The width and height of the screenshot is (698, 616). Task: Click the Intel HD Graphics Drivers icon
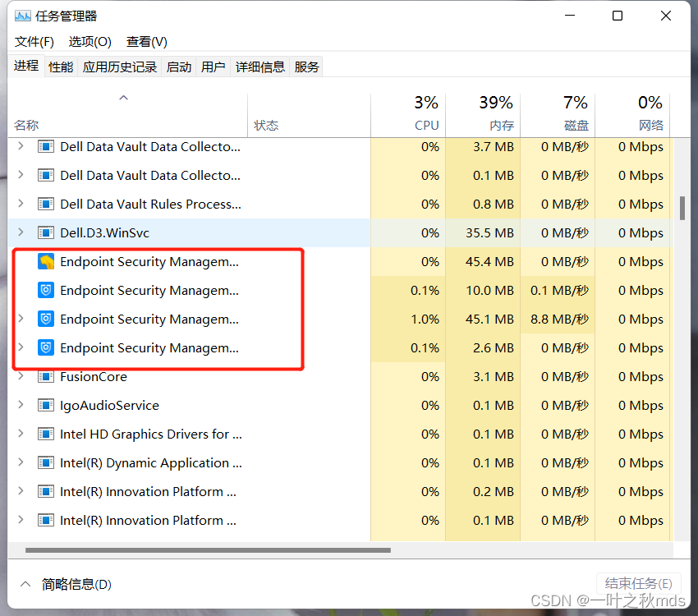[46, 434]
